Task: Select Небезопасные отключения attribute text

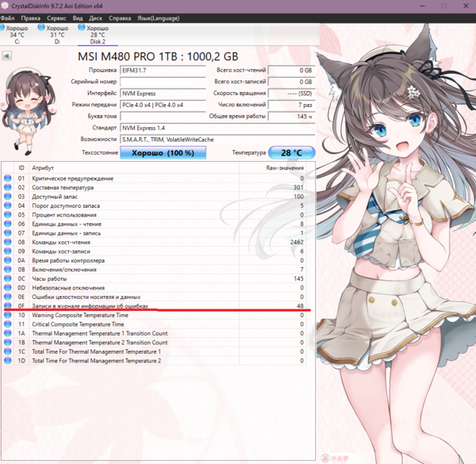Action: pyautogui.click(x=68, y=288)
